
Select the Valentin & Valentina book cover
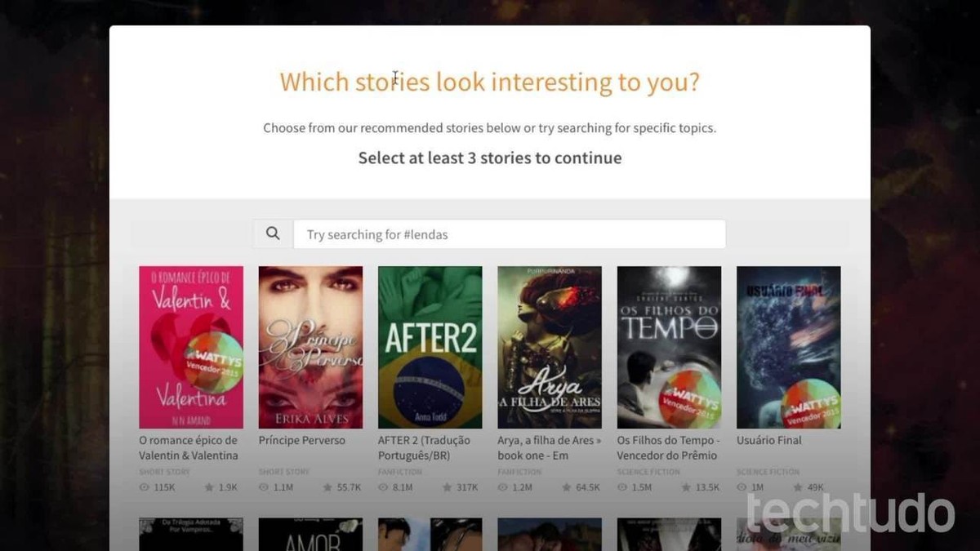pyautogui.click(x=191, y=347)
